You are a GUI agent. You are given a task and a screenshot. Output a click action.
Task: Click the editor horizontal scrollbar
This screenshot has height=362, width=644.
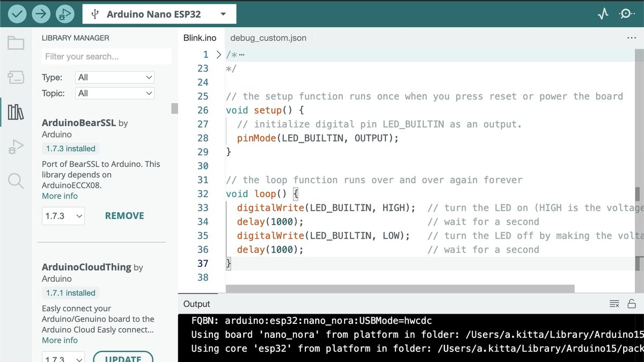400,289
